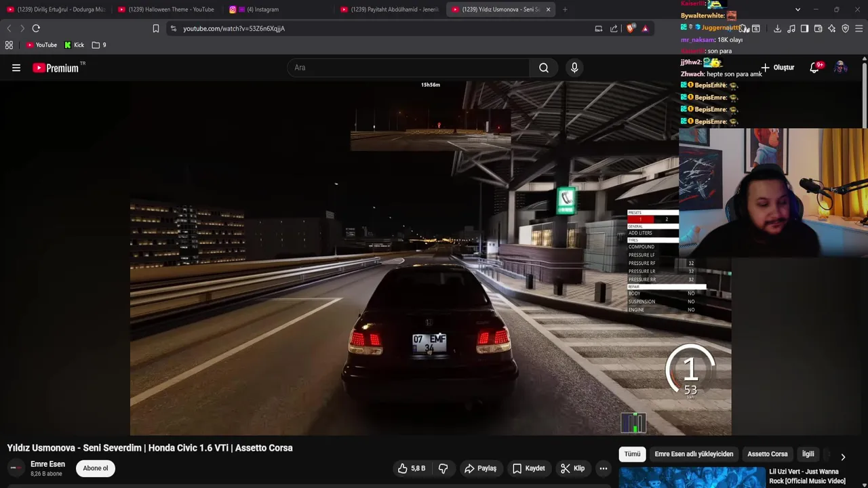Screen dimensions: 868x488
Task: Open more actions three-dot menu under video
Action: coord(603,468)
